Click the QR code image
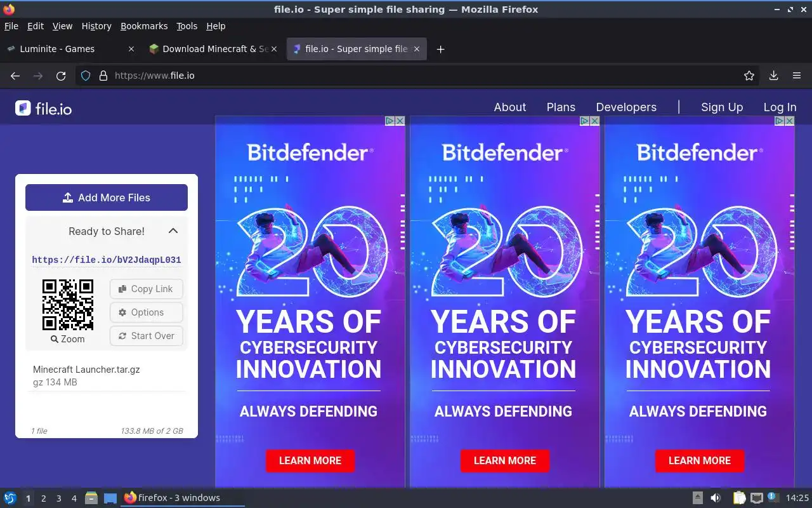The image size is (812, 508). click(x=68, y=305)
